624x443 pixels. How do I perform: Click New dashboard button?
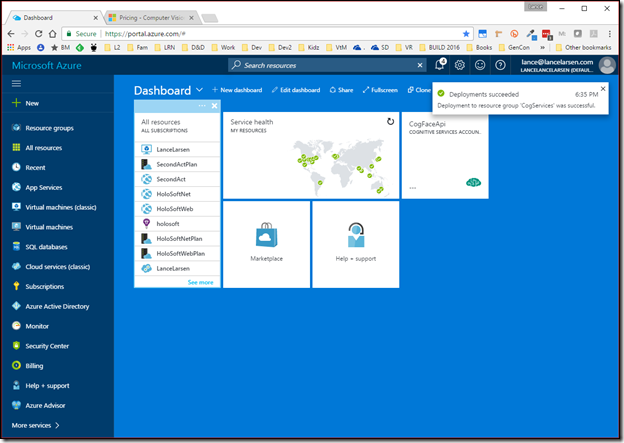[237, 90]
